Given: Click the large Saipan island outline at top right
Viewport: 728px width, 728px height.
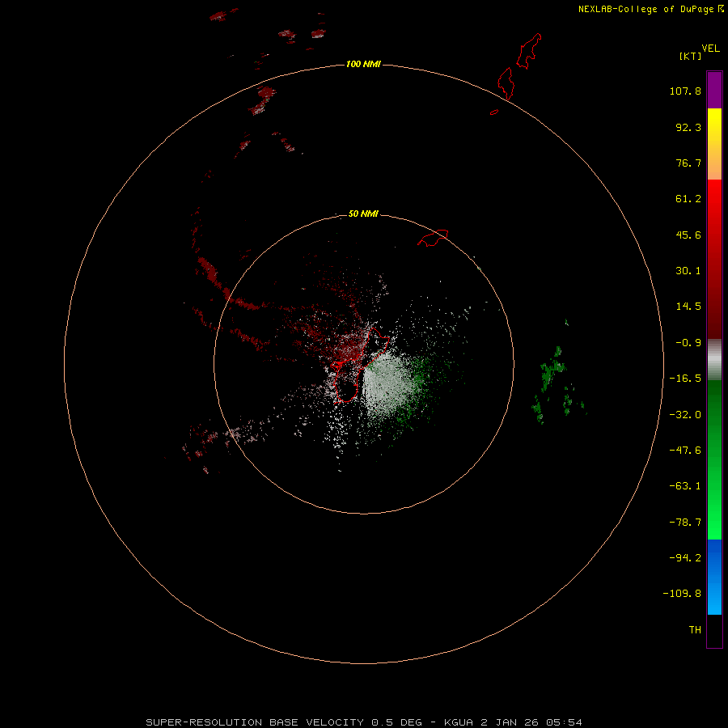Looking at the screenshot, I should pyautogui.click(x=529, y=51).
